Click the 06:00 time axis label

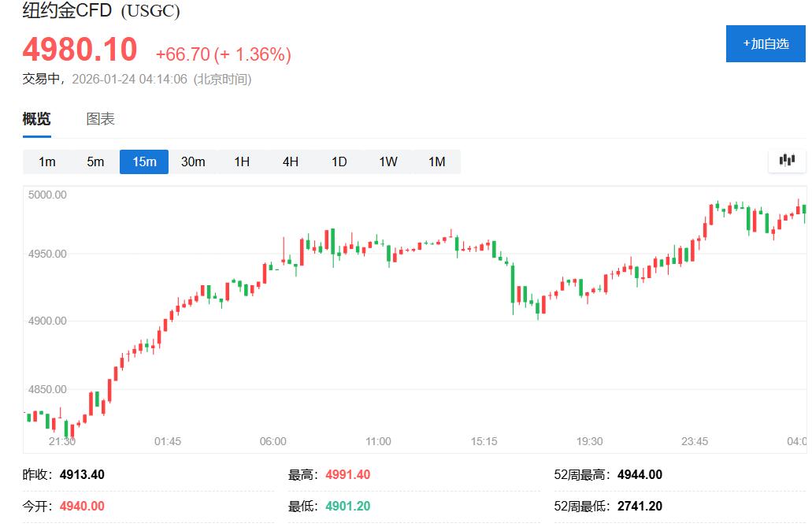point(273,441)
